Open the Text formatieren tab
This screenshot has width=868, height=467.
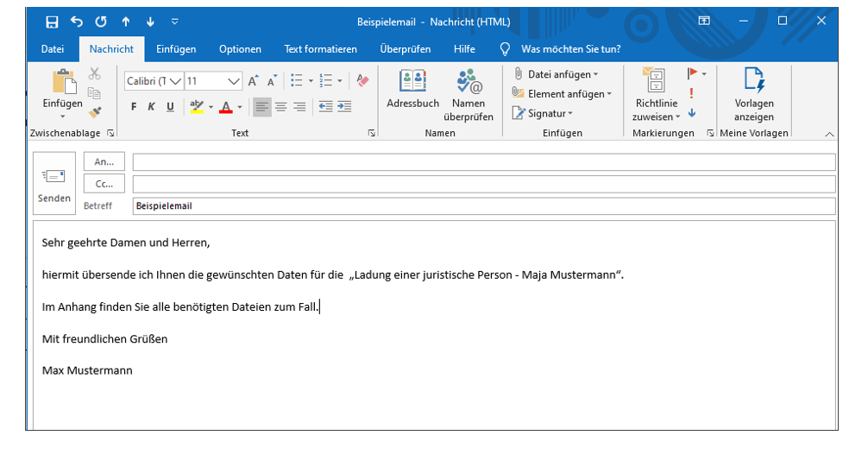pos(320,49)
